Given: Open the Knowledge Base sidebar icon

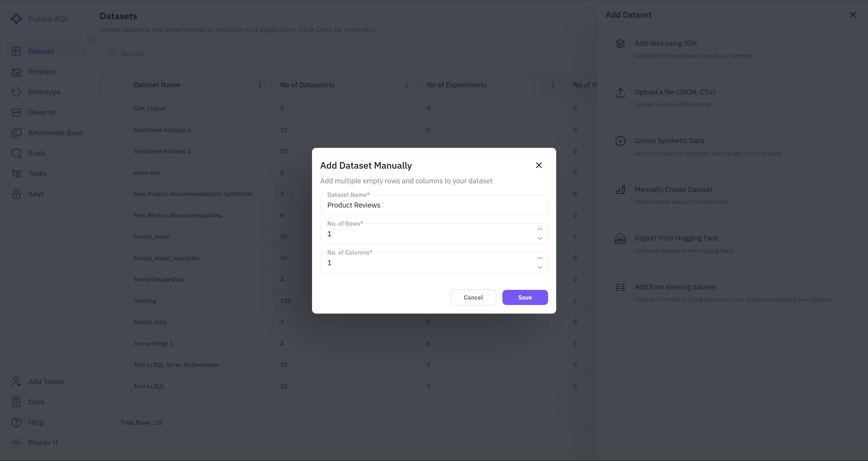Looking at the screenshot, I should point(16,133).
